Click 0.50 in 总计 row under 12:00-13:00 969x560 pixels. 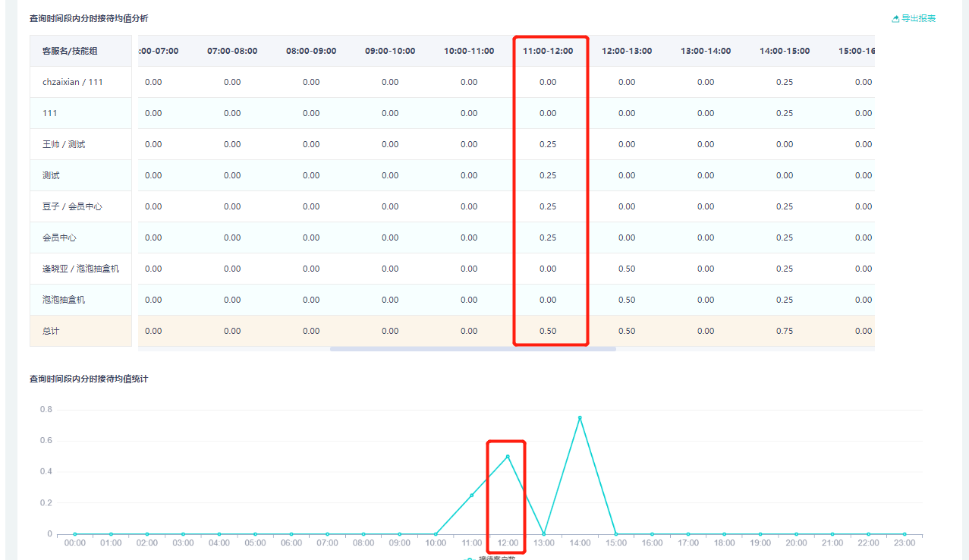tap(627, 331)
